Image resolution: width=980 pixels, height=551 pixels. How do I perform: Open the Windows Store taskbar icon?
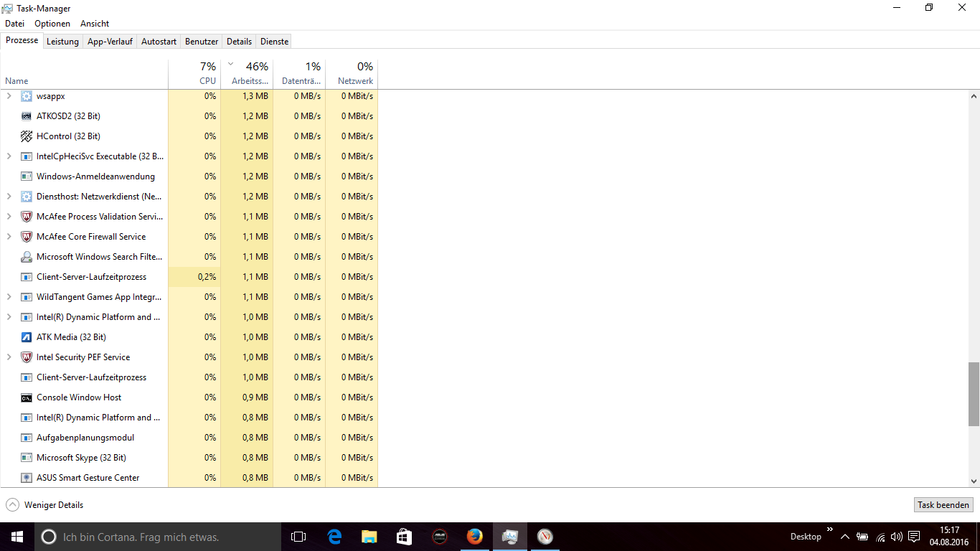tap(404, 537)
